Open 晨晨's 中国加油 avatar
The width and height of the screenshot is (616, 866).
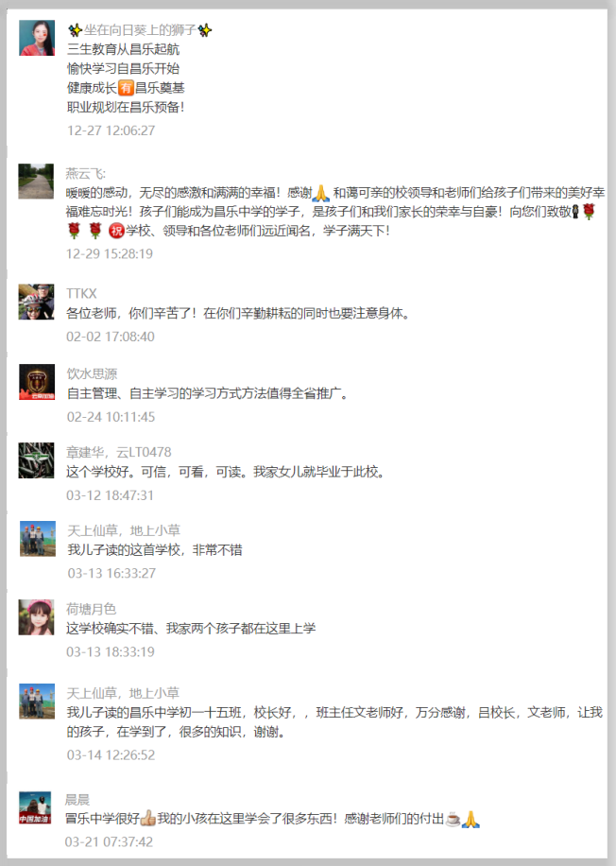click(x=35, y=807)
